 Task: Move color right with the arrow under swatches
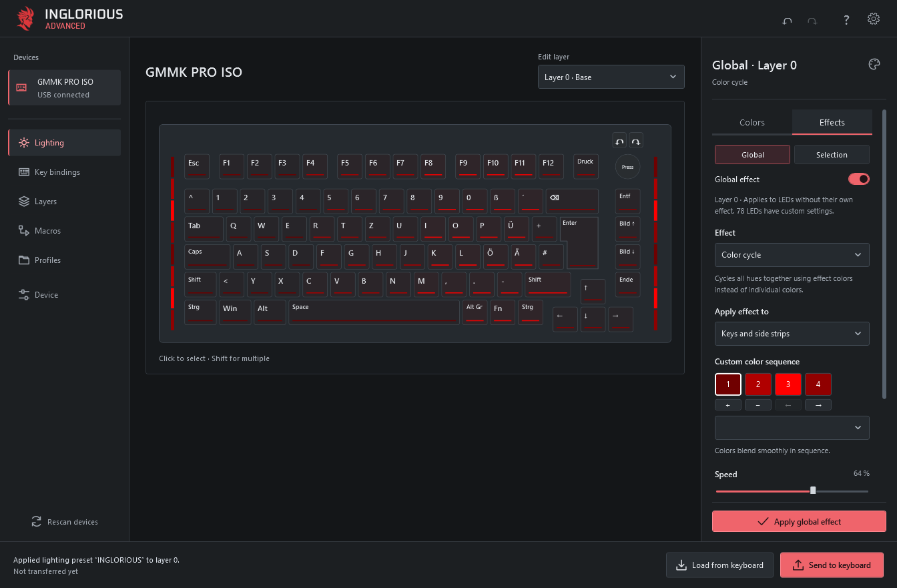[x=818, y=405]
